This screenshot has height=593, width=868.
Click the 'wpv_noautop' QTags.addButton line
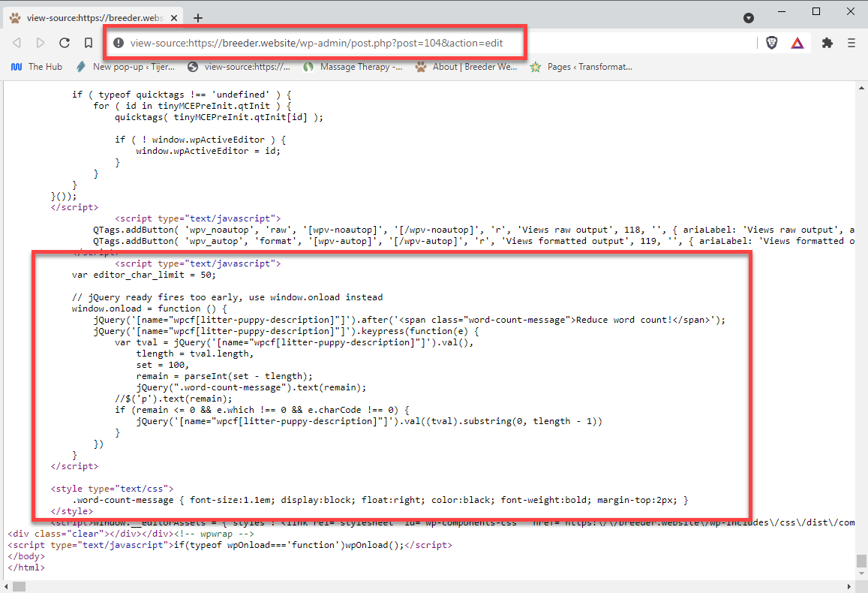[x=474, y=230]
